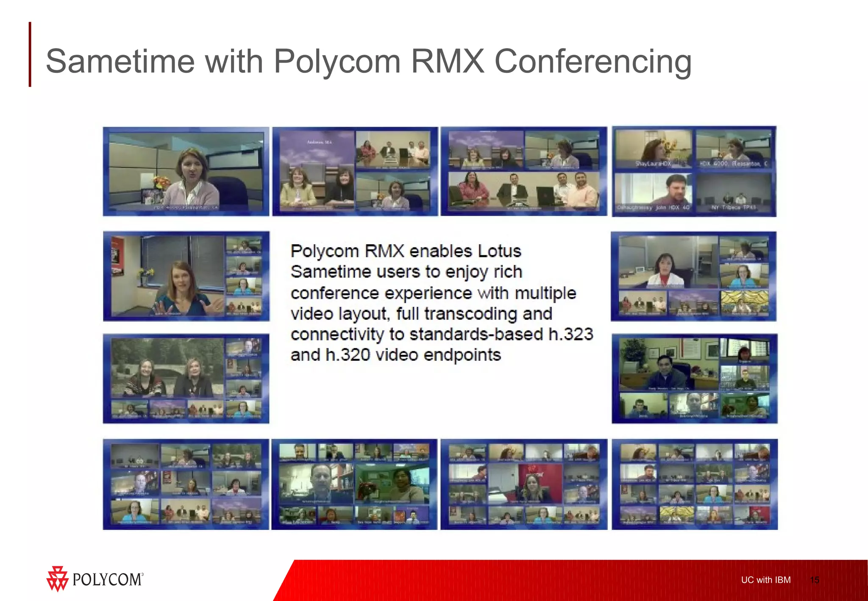
Task: Select the bottom-row sixteen-pane grid layout thumbnail
Action: point(695,484)
